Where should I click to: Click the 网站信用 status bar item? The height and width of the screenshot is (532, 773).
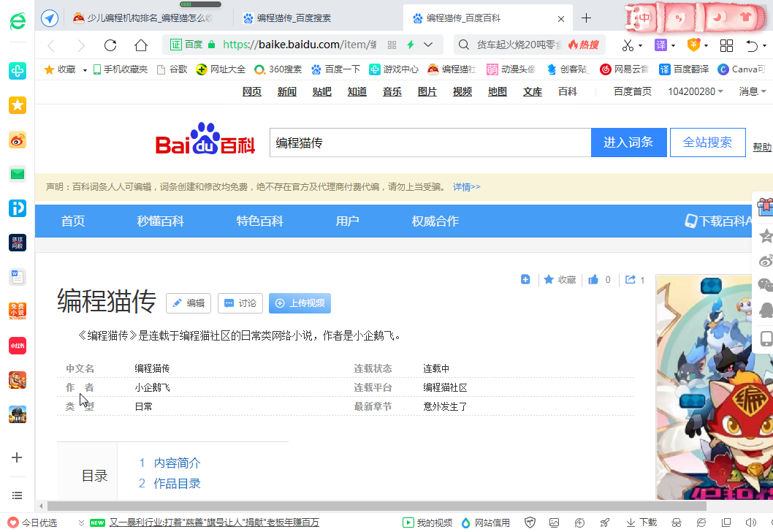pos(486,522)
